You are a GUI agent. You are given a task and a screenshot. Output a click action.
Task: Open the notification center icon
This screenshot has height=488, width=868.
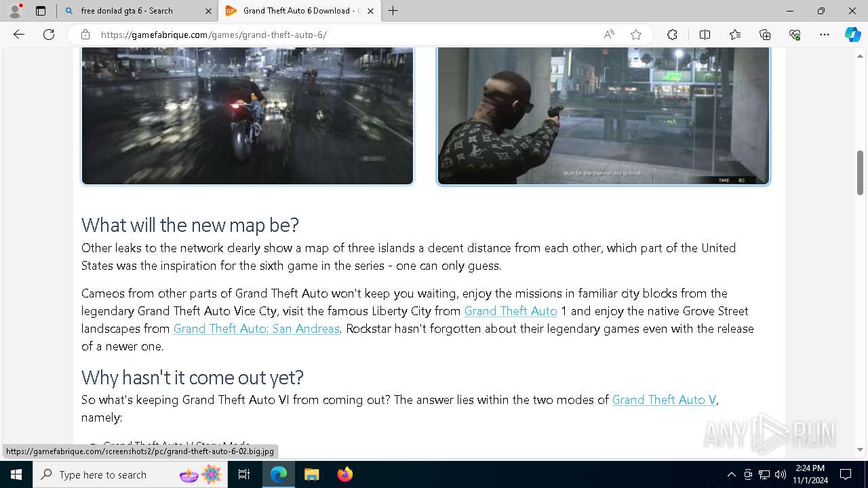click(846, 474)
